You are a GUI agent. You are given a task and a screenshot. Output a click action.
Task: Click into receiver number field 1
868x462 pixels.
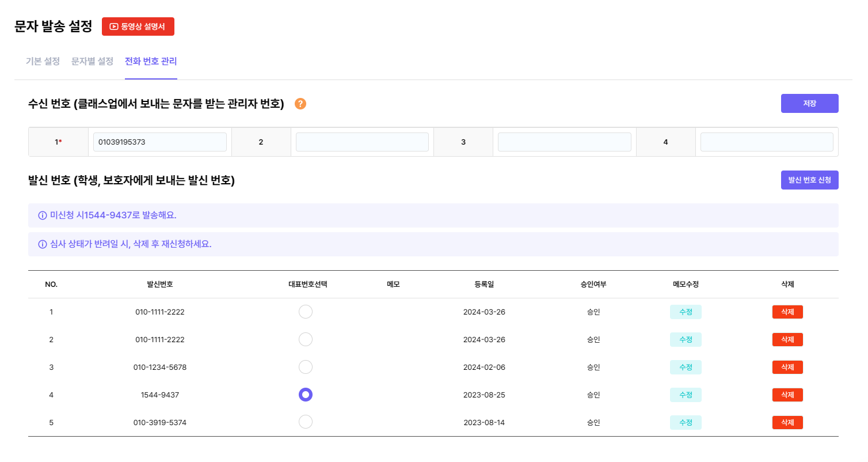tap(159, 142)
